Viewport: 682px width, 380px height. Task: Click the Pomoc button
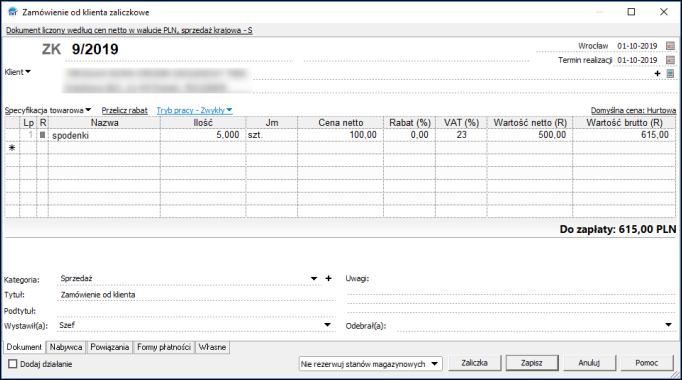point(647,363)
